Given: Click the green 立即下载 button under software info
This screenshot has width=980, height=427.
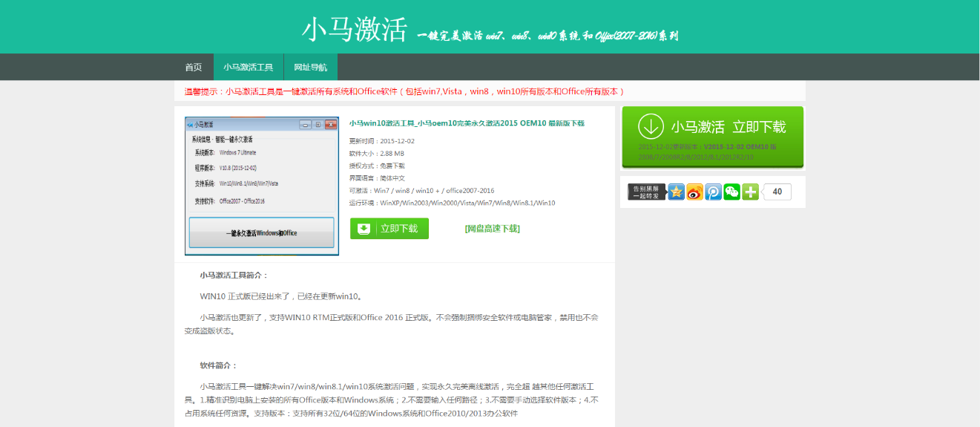Looking at the screenshot, I should 389,229.
